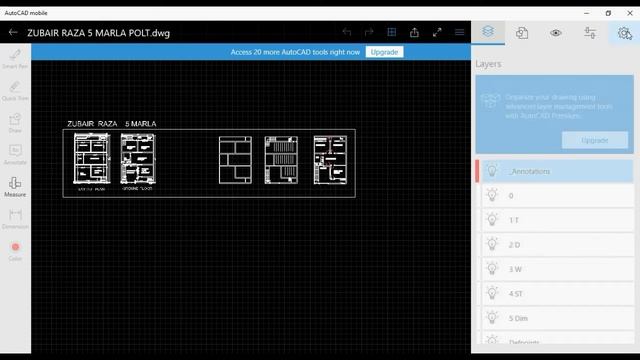Viewport: 640px width, 360px height.
Task: Switch to the Layers tab
Action: [x=488, y=32]
